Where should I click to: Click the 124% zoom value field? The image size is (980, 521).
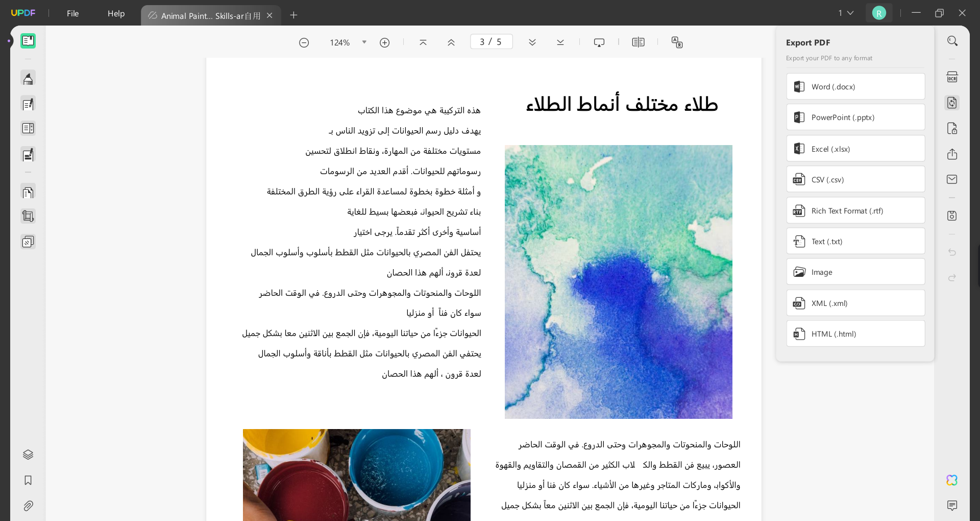pyautogui.click(x=340, y=42)
